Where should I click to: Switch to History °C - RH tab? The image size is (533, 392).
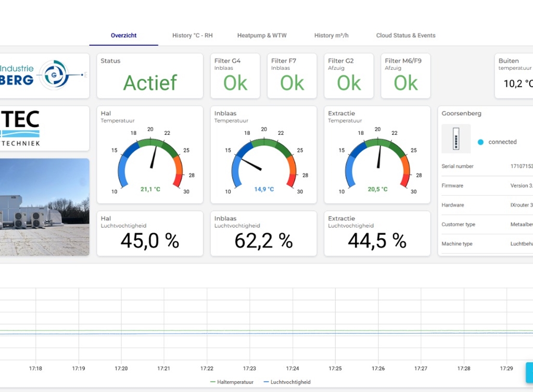point(192,35)
